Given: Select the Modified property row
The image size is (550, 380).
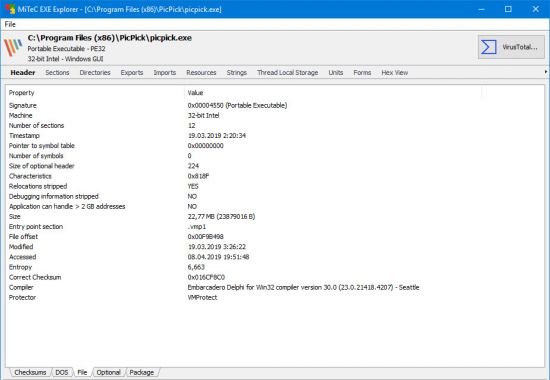Looking at the screenshot, I should pyautogui.click(x=276, y=247).
